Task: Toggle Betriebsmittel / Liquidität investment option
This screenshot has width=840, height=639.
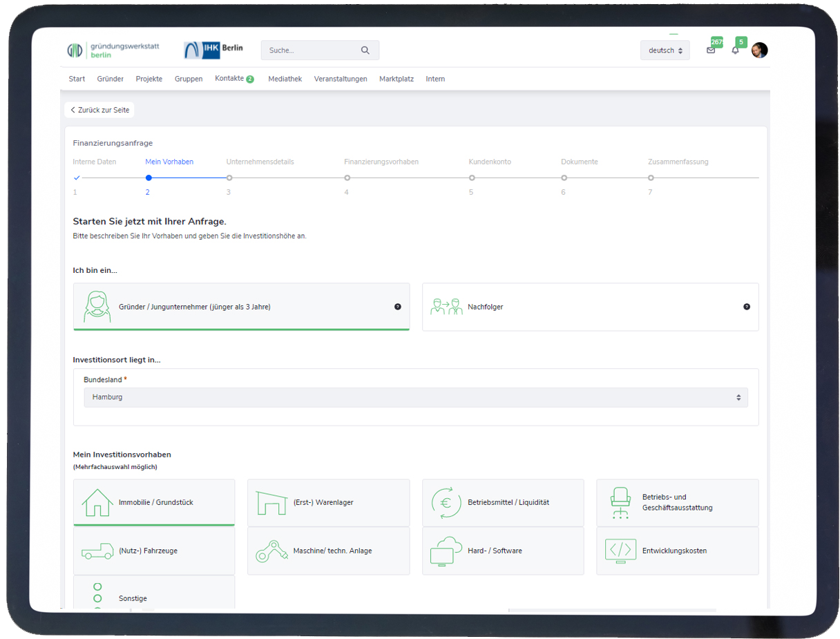Action: 503,503
